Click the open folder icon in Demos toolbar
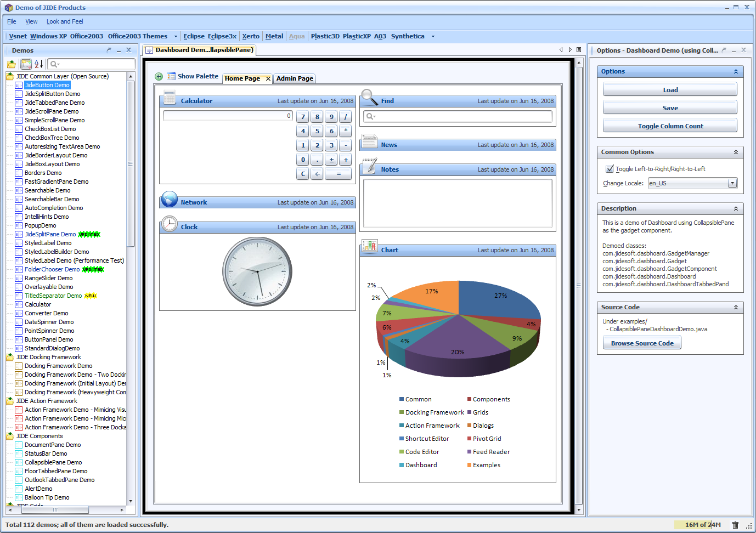 12,64
